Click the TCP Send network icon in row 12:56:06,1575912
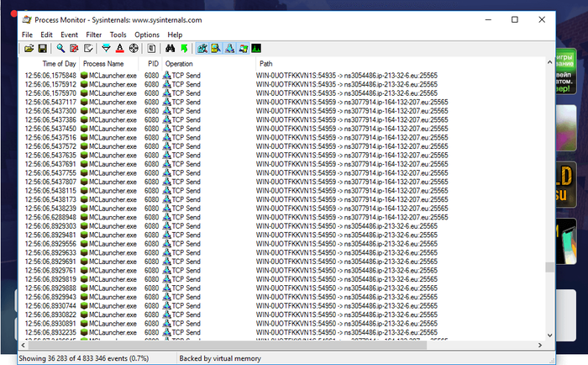 [x=167, y=84]
